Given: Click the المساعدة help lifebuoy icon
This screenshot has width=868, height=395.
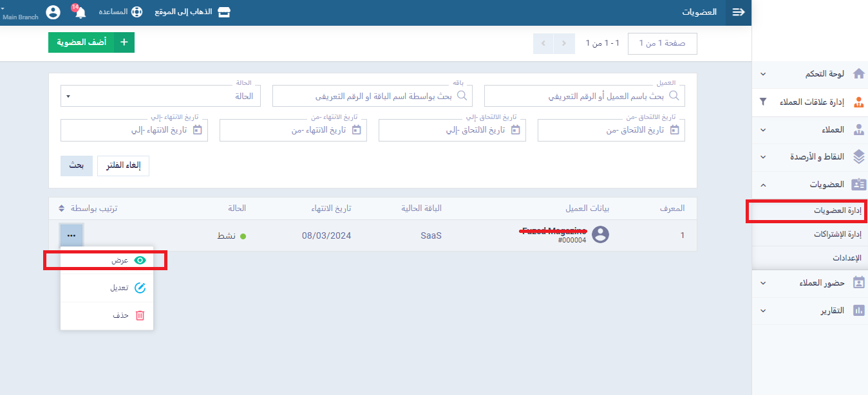Looking at the screenshot, I should (x=137, y=12).
